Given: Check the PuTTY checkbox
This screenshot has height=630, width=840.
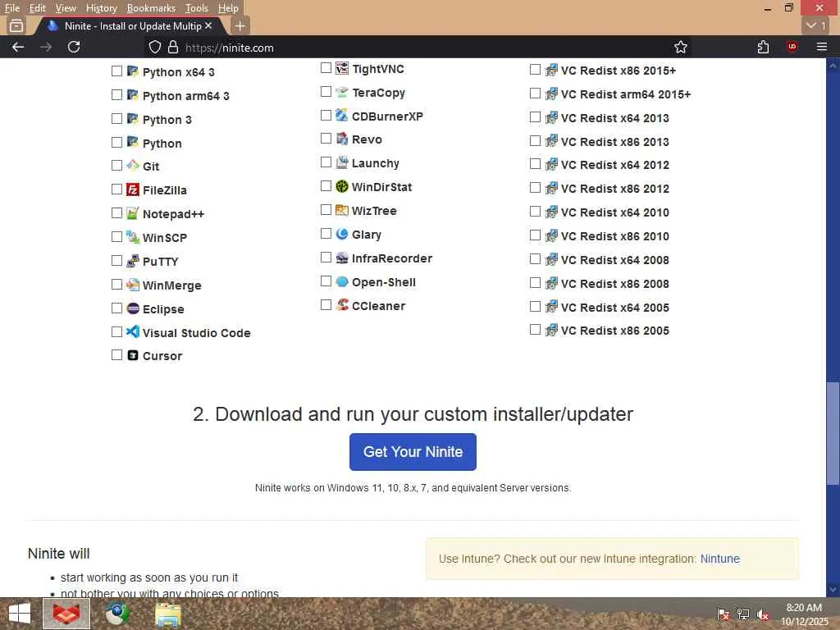Looking at the screenshot, I should 116,261.
